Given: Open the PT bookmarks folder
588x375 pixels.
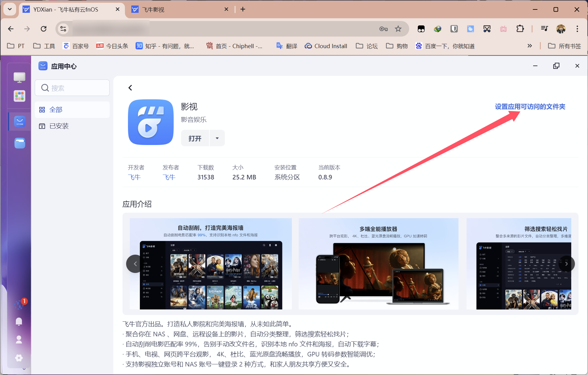Looking at the screenshot, I should coord(16,46).
